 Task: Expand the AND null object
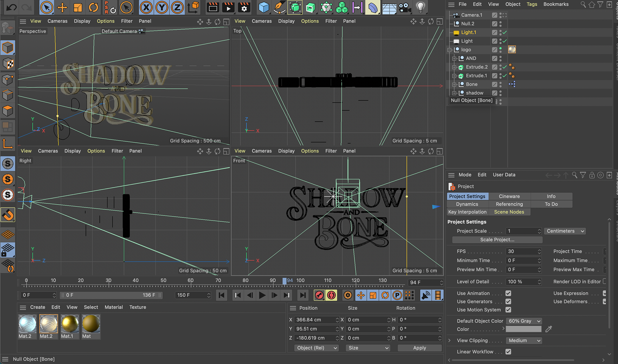tap(454, 59)
